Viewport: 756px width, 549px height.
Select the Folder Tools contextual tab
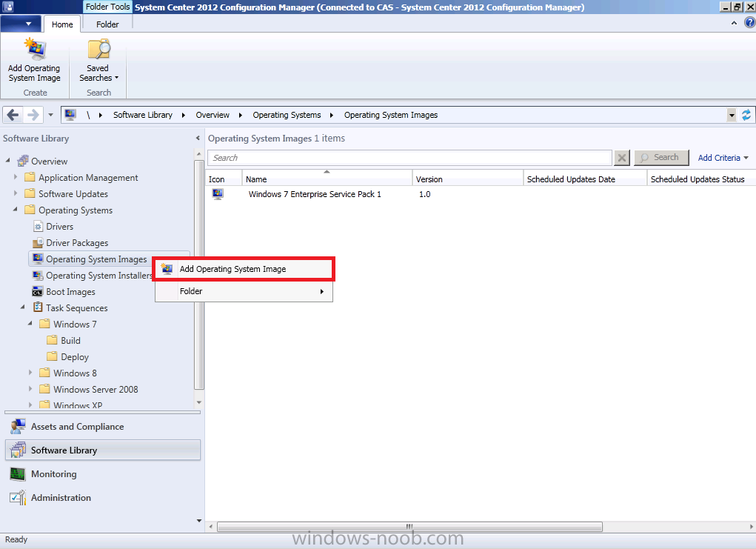(107, 7)
